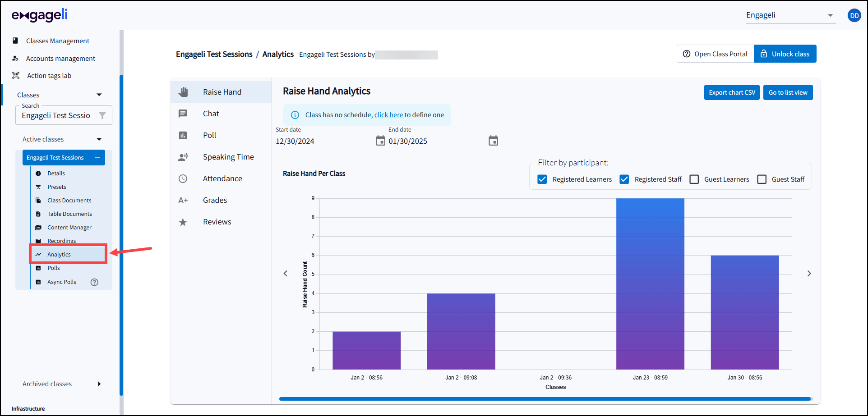Click the chart horizontal scrollbar

[545, 399]
